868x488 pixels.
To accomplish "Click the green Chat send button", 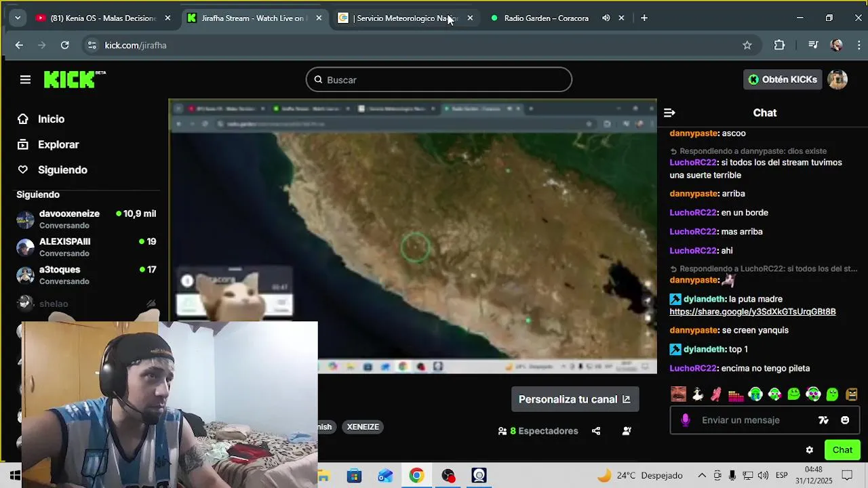I will click(842, 450).
